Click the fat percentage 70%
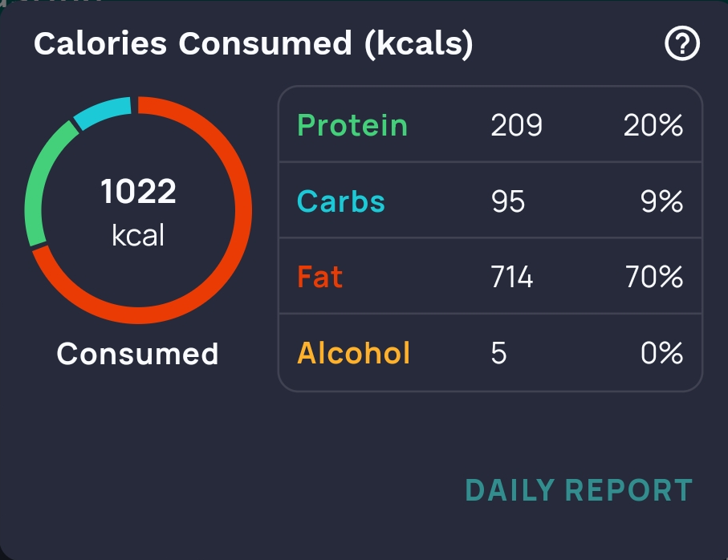Screen dimensions: 728x560 653,278
